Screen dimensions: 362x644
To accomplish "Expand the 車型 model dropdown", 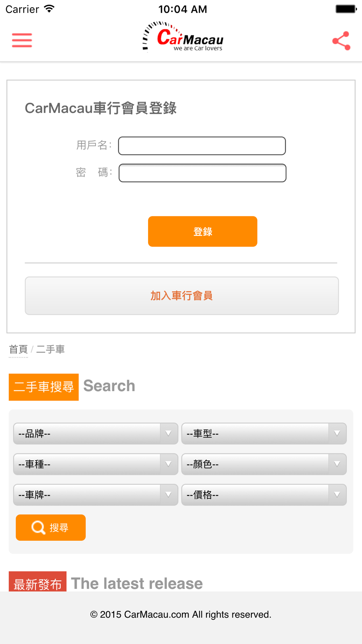I will pos(264,434).
